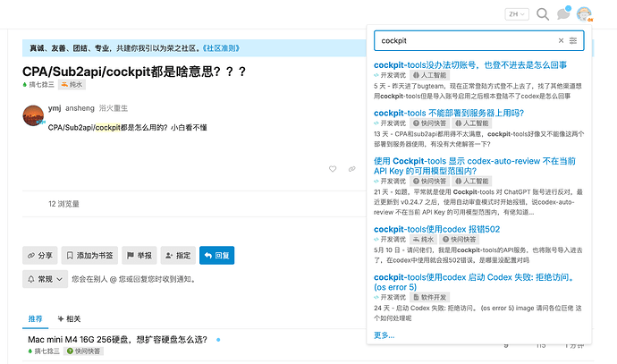The width and height of the screenshot is (617, 364).
Task: Clear the cockpit search text
Action: pyautogui.click(x=562, y=40)
